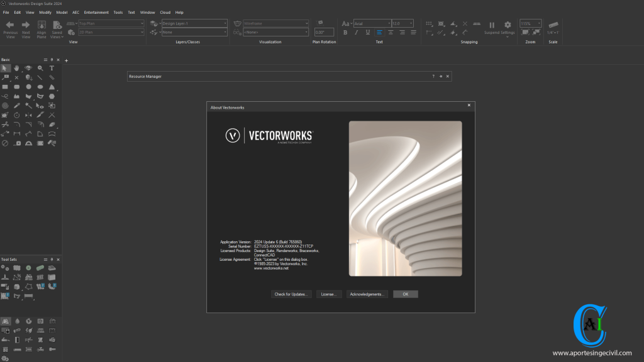Set text alignment to justified
Image resolution: width=644 pixels, height=362 pixels.
click(414, 33)
